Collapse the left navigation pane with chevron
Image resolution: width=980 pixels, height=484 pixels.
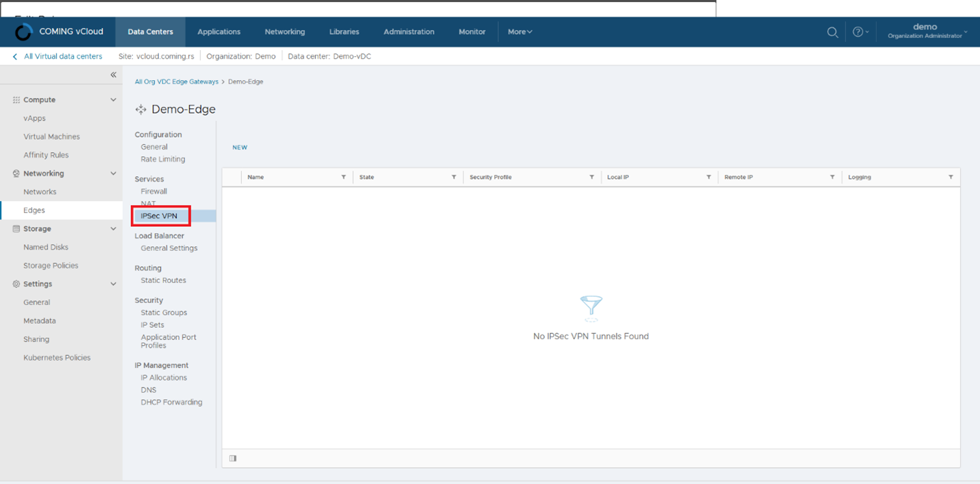(x=113, y=75)
